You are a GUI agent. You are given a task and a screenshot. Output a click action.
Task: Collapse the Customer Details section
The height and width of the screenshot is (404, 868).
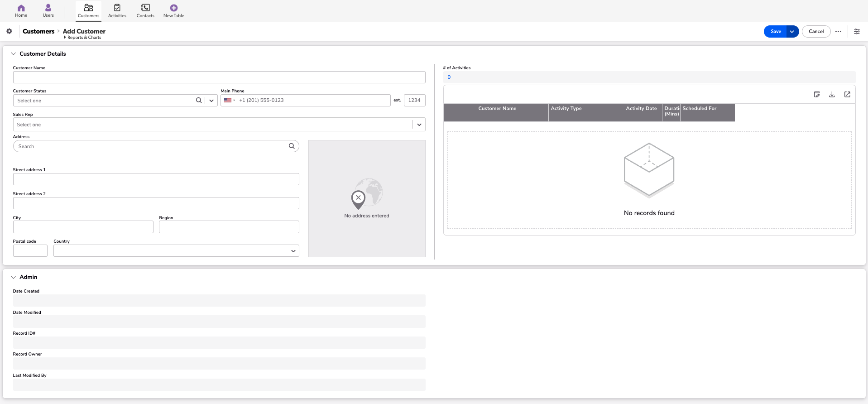(x=13, y=54)
